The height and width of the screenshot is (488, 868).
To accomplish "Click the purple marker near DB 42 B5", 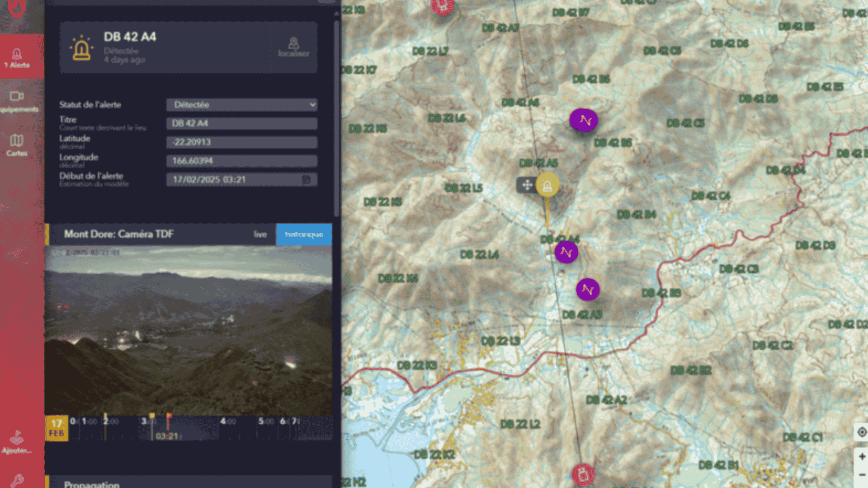I will click(583, 120).
